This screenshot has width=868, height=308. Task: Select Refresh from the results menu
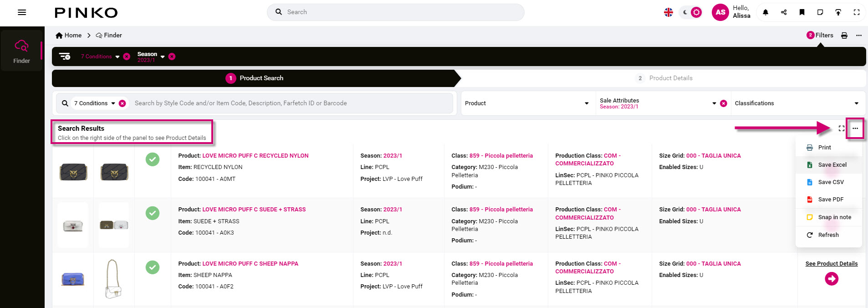coord(829,235)
